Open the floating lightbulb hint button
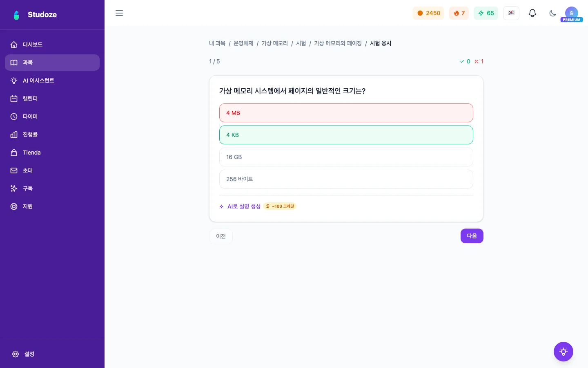Image resolution: width=588 pixels, height=368 pixels. tap(563, 352)
